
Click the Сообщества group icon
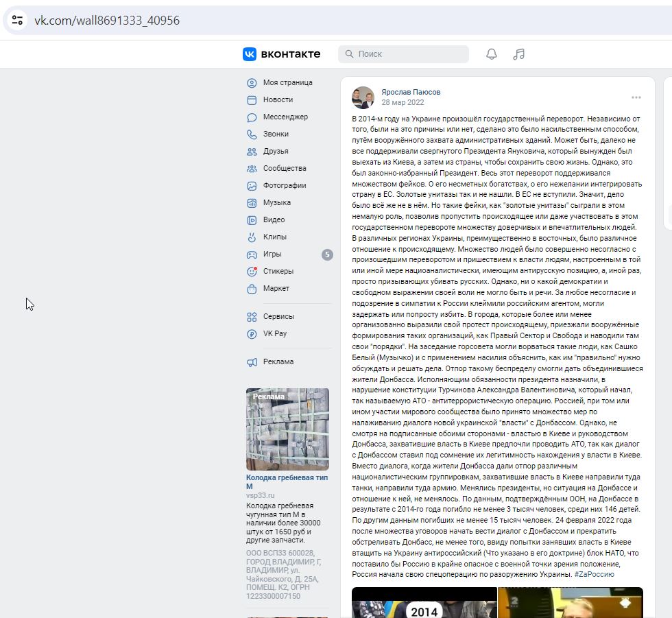point(252,169)
